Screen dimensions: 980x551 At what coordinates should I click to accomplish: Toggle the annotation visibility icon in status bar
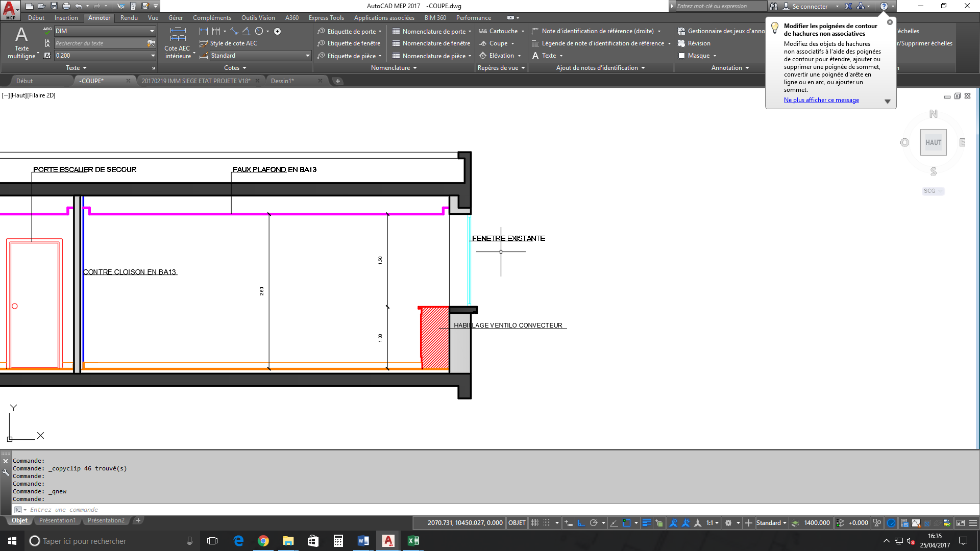click(x=673, y=523)
